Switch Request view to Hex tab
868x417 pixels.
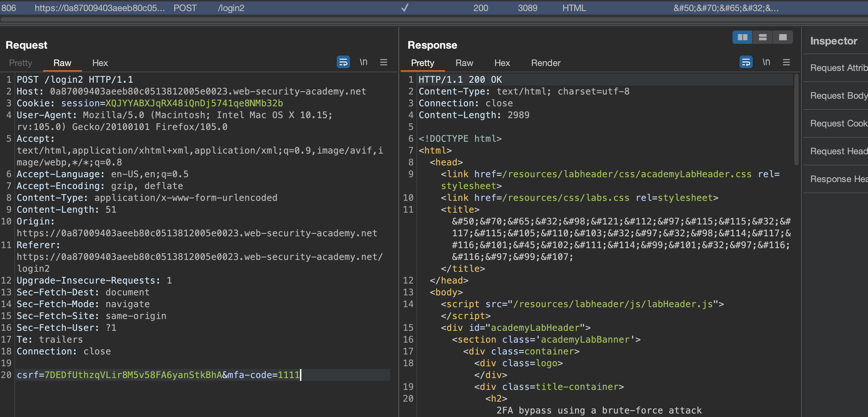tap(100, 63)
